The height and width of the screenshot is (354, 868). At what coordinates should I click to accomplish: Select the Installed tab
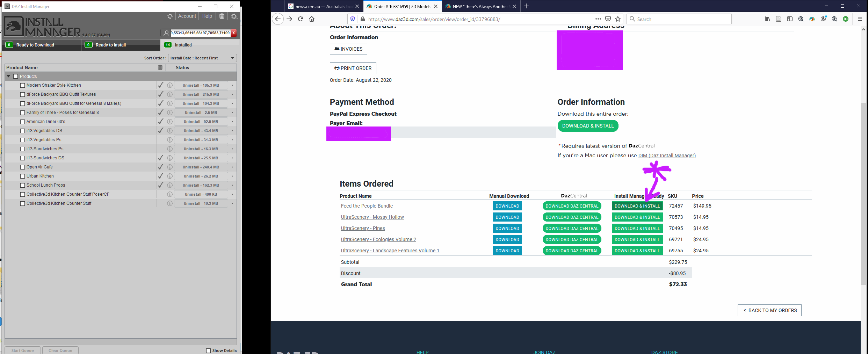point(200,45)
